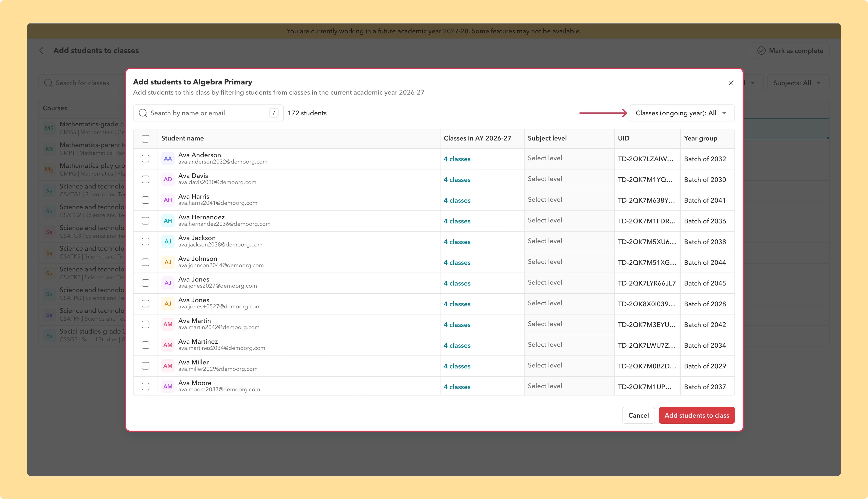Sort by the Year group column header
868x499 pixels.
click(700, 138)
